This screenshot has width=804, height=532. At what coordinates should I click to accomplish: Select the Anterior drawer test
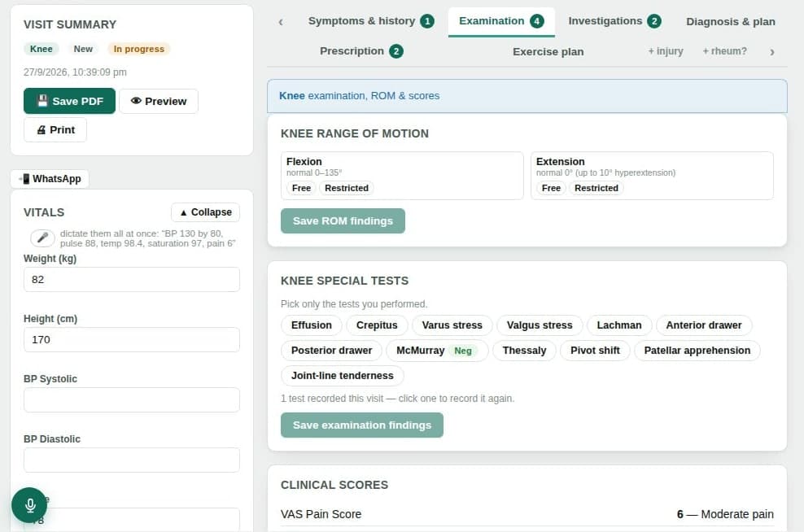[x=703, y=325]
